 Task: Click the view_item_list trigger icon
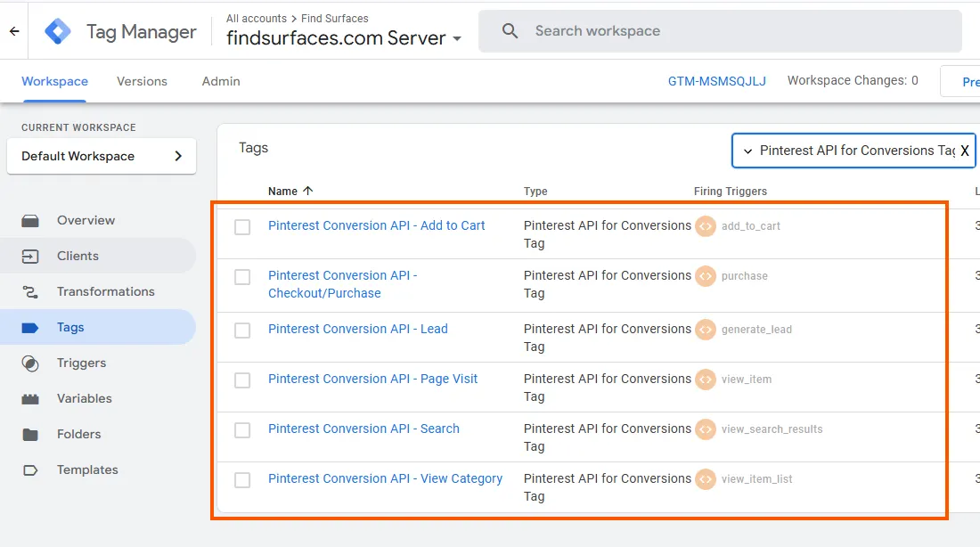click(x=706, y=479)
